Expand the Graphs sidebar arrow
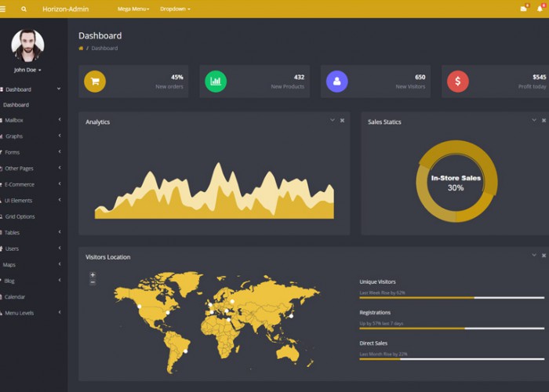Image resolution: width=549 pixels, height=392 pixels. (x=60, y=136)
